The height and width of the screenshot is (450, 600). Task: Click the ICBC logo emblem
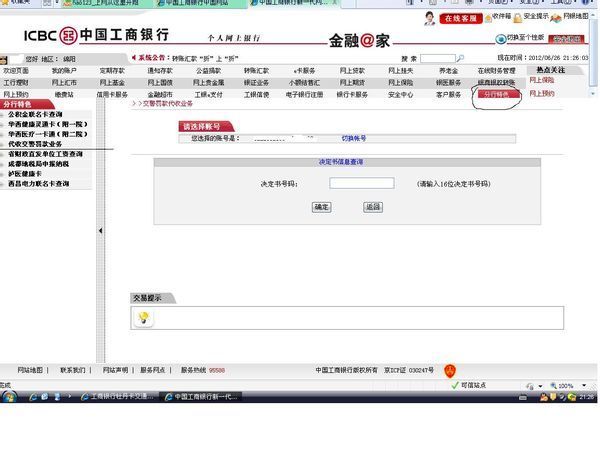coord(69,35)
